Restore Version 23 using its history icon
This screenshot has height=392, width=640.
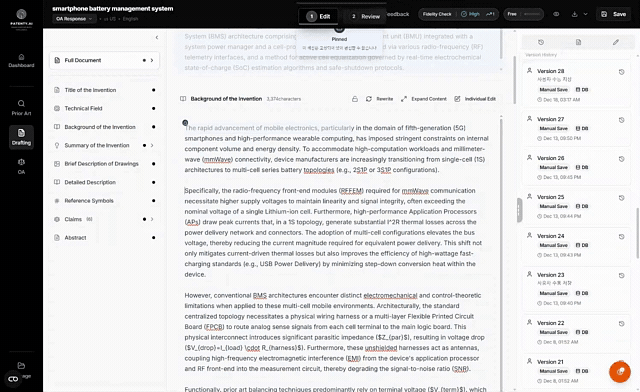click(621, 276)
